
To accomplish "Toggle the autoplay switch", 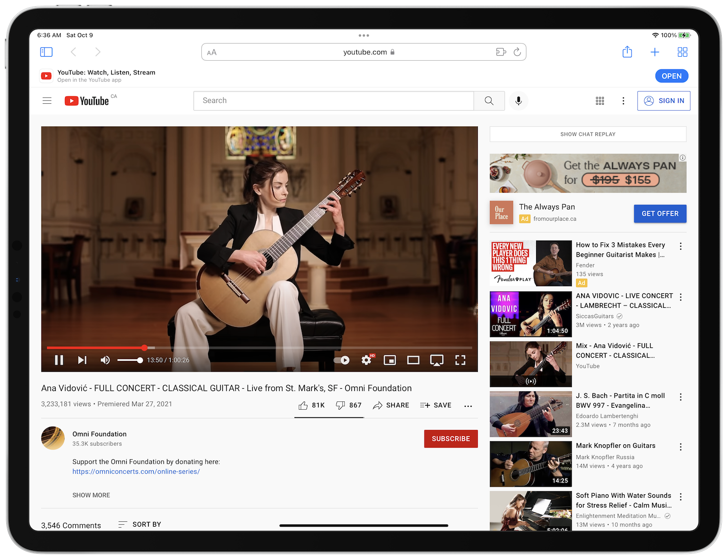I will pos(342,360).
